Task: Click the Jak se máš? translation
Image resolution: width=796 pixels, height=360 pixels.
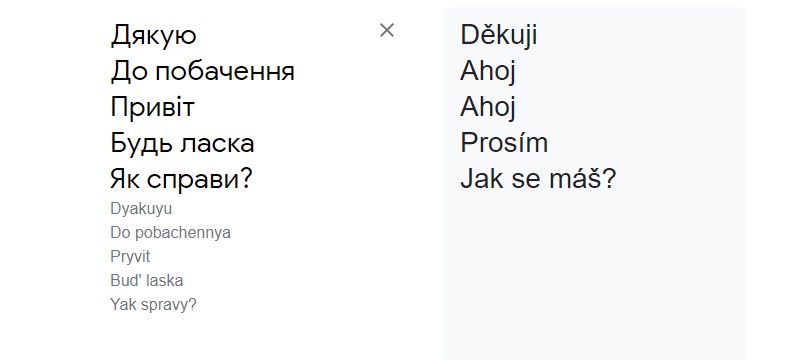Action: (x=538, y=179)
